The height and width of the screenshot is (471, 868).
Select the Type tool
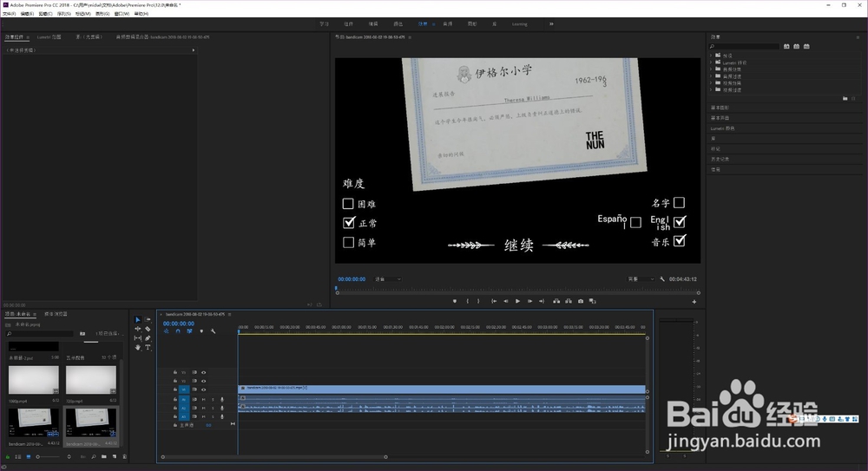click(x=148, y=348)
